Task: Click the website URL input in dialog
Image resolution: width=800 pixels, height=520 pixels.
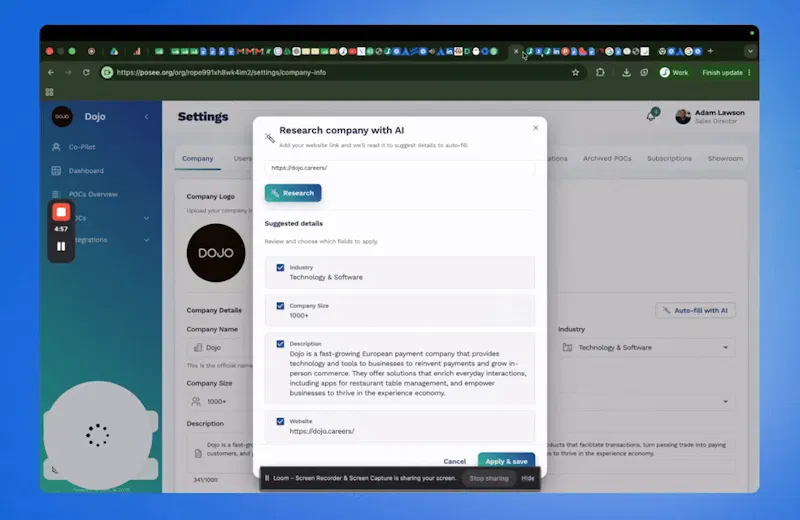Action: [400, 167]
